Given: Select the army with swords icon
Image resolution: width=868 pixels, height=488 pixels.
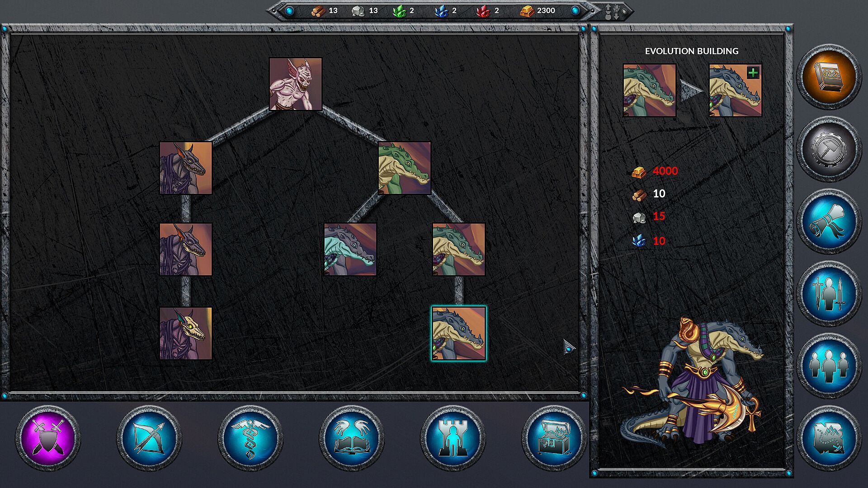Looking at the screenshot, I should [x=828, y=294].
